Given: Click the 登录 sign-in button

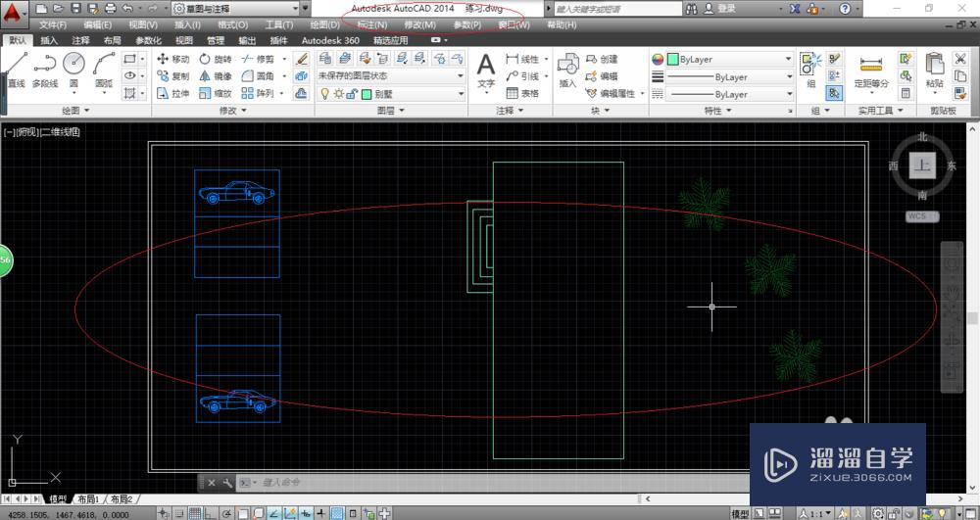Looking at the screenshot, I should pos(726,8).
